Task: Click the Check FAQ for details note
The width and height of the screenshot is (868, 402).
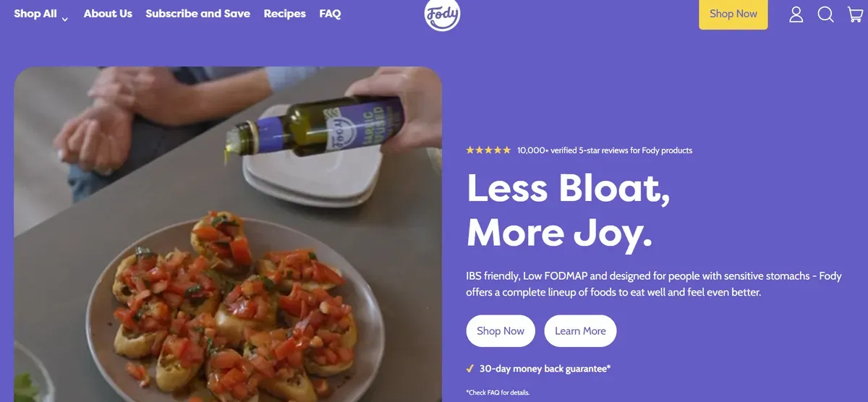Action: click(x=498, y=393)
